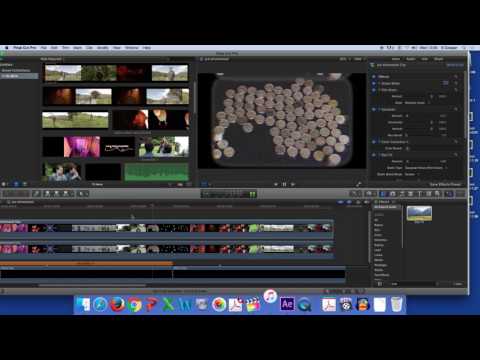This screenshot has height=360, width=480.
Task: Toggle the Color Correction checkbox in inspector
Action: point(374,142)
